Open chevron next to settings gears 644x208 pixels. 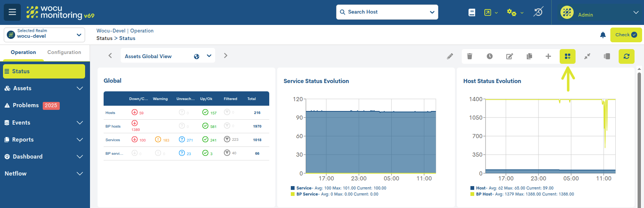522,13
